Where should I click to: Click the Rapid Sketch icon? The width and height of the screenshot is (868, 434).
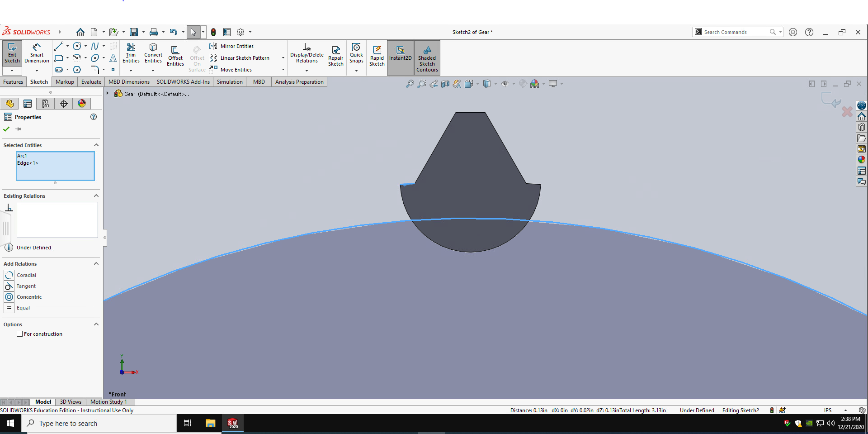point(377,56)
